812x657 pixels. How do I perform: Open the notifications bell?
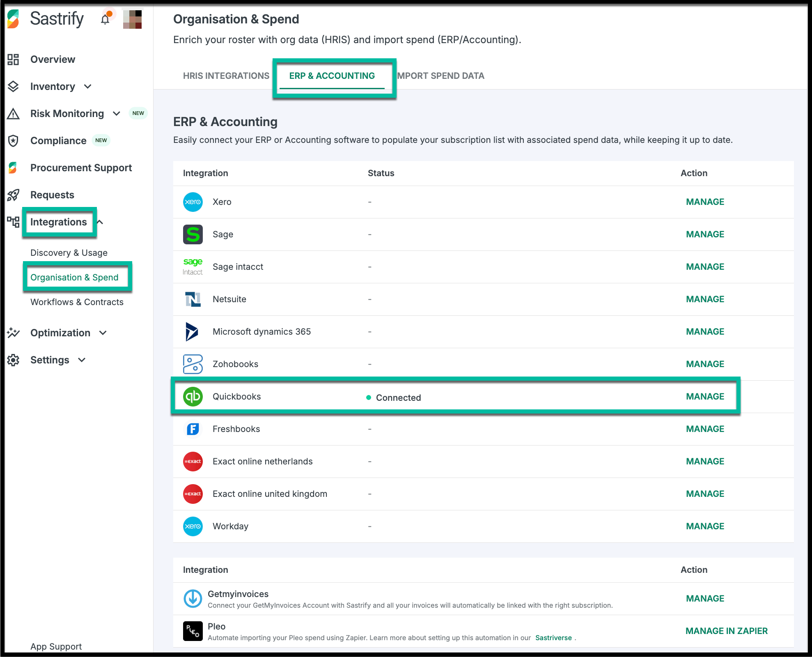pyautogui.click(x=106, y=18)
